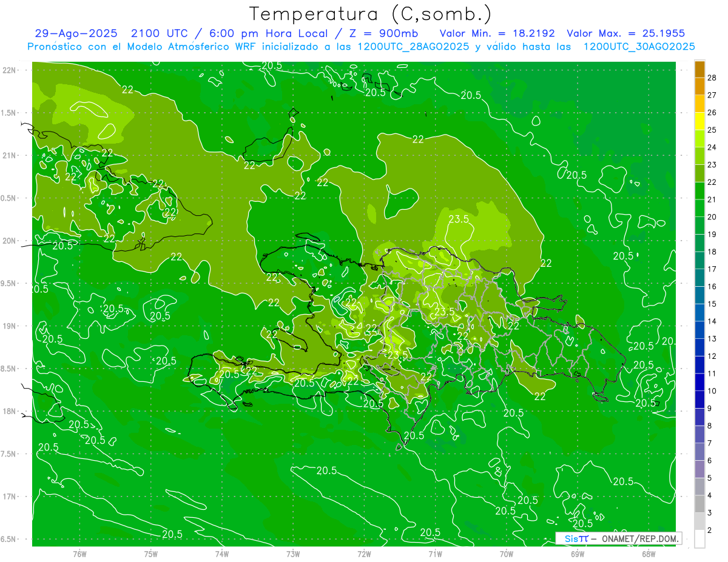Click the legend value label '6'

(x=710, y=461)
